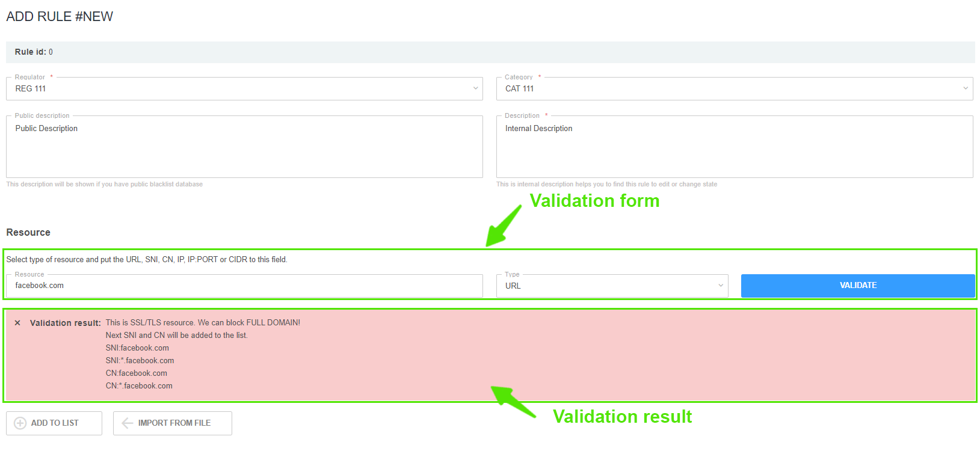Select the REG 111 value in Regulator
This screenshot has height=454, width=980.
click(31, 88)
